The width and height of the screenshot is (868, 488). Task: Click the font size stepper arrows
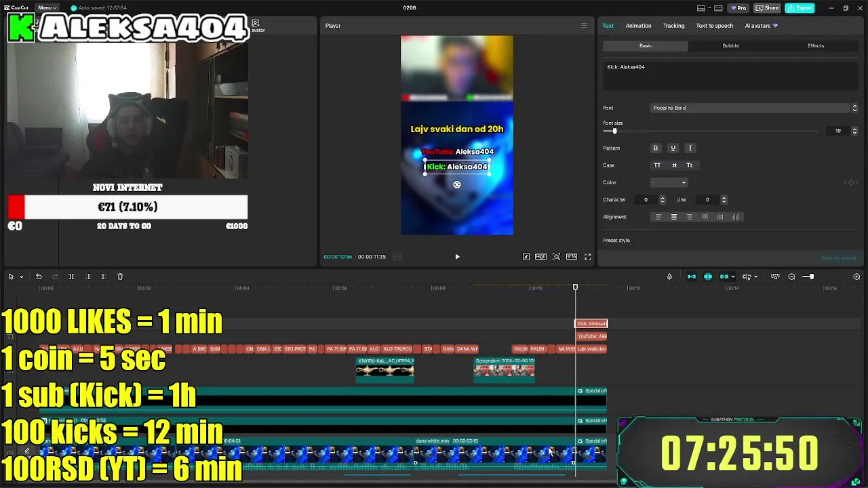(854, 131)
